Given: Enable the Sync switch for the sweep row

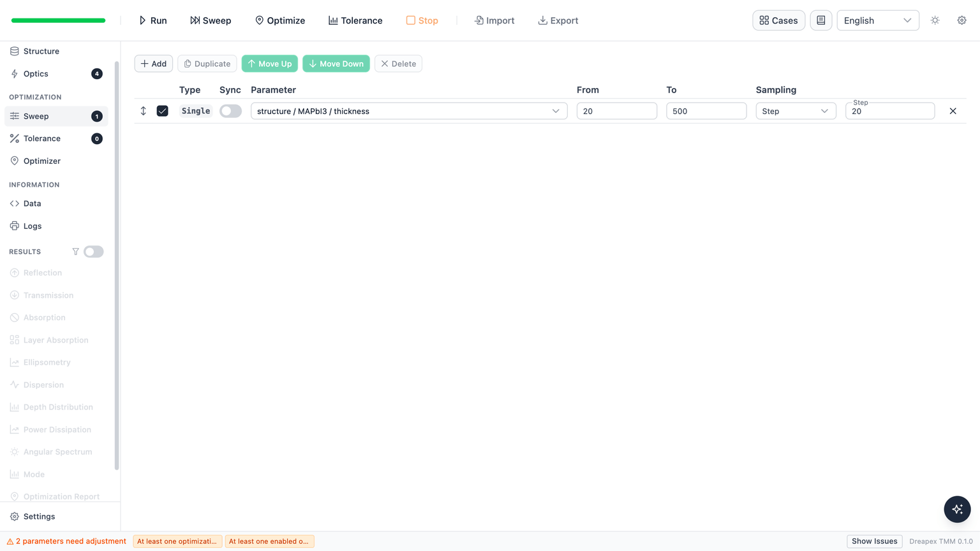Looking at the screenshot, I should point(230,111).
